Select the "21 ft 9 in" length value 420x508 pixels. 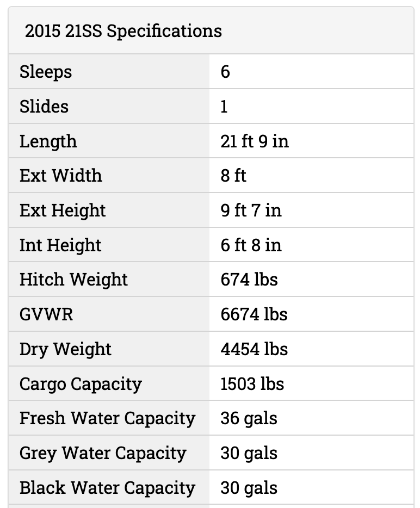255,141
